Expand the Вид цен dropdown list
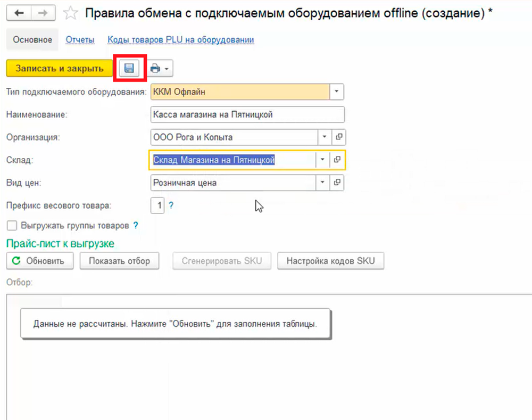This screenshot has height=420, width=532. point(324,183)
